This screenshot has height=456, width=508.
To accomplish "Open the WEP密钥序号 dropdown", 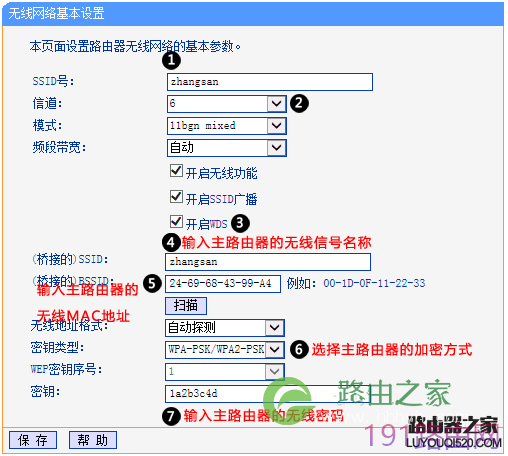I will pos(225,371).
